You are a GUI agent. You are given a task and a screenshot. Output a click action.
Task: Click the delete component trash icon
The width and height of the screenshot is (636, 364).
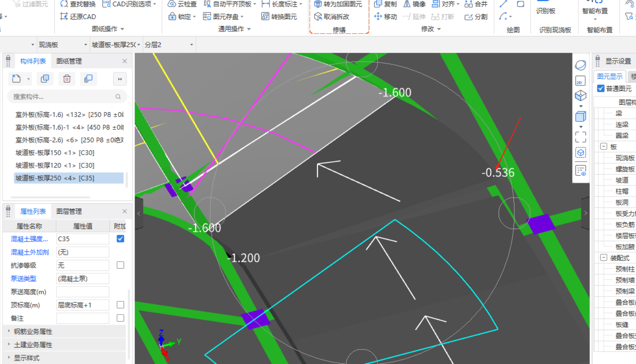pos(67,79)
